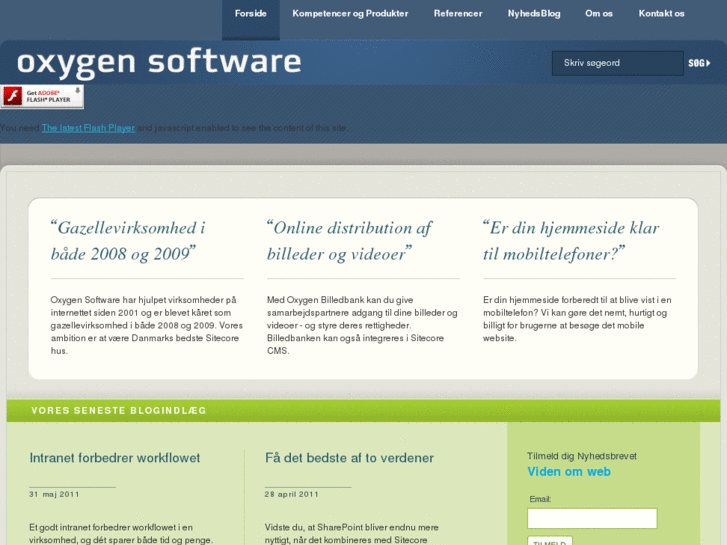
Task: Go to Referencer menu item
Action: tap(458, 13)
